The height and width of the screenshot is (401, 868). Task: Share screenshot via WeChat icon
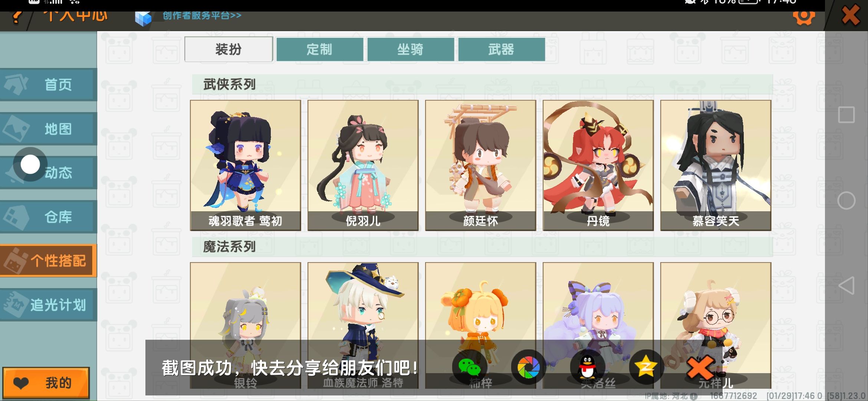[x=469, y=367]
